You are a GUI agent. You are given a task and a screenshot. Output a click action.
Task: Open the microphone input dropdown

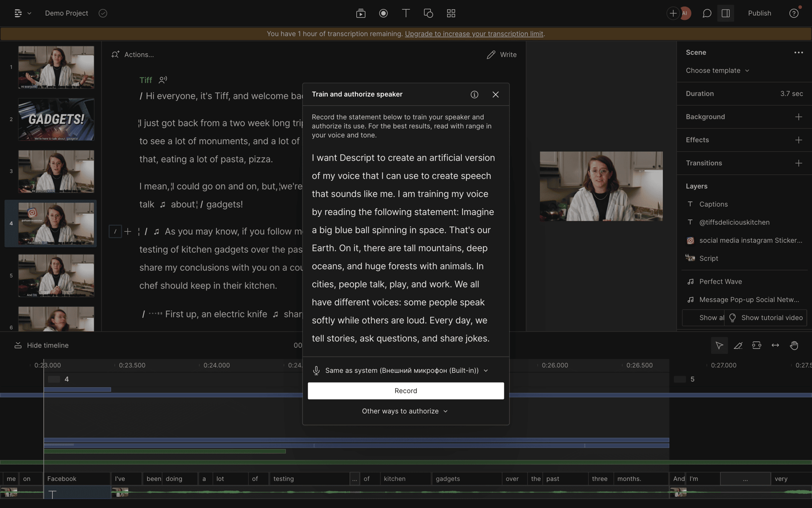click(x=401, y=371)
